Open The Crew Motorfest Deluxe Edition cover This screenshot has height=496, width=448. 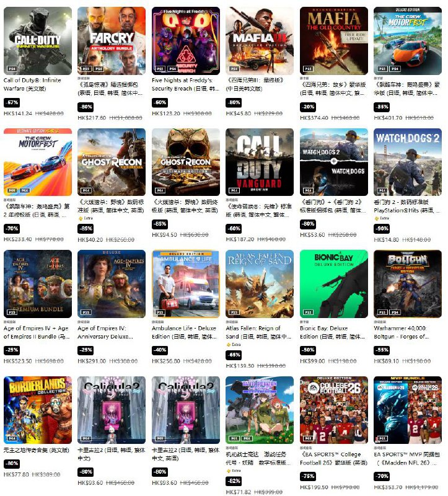click(x=408, y=41)
